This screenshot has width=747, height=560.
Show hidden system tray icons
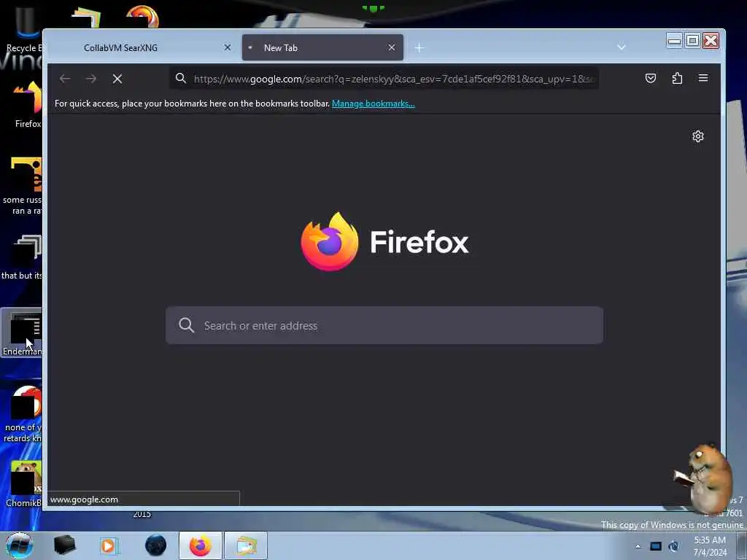click(638, 546)
